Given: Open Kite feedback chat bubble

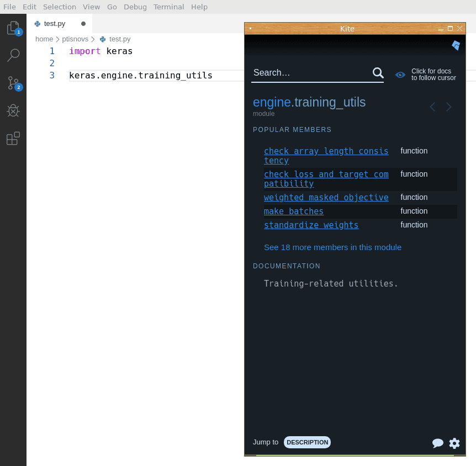Looking at the screenshot, I should [x=437, y=443].
